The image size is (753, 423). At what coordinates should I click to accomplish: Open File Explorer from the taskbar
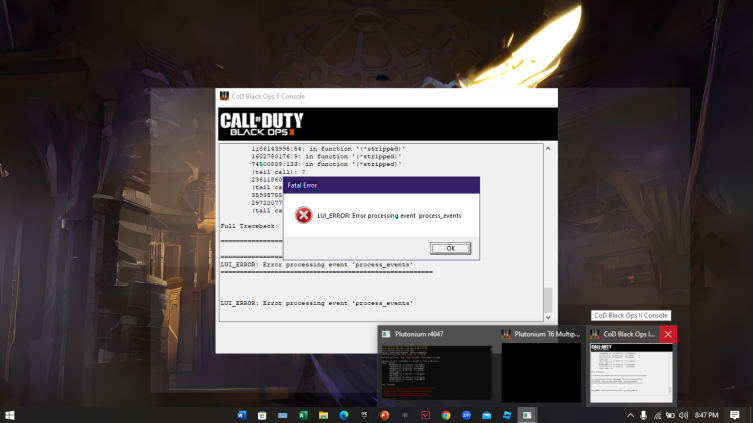(323, 415)
